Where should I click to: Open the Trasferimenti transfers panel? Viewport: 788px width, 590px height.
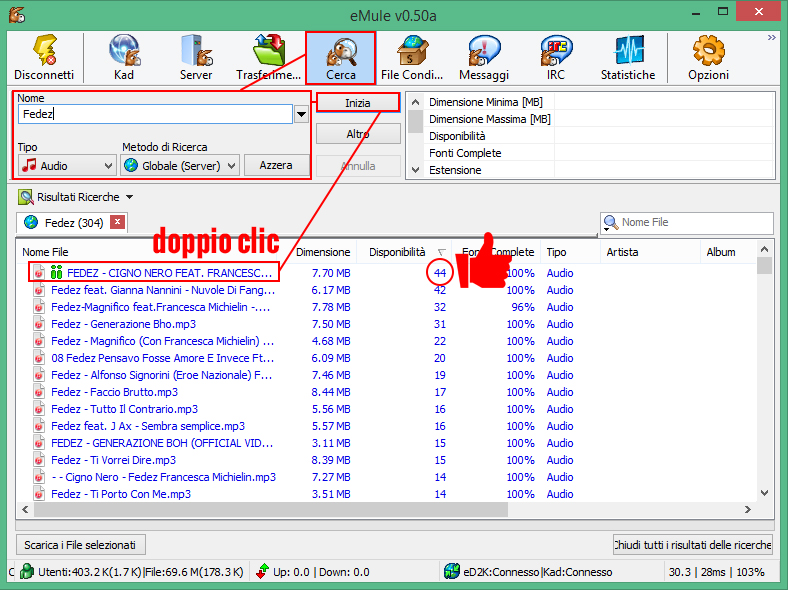(x=268, y=57)
